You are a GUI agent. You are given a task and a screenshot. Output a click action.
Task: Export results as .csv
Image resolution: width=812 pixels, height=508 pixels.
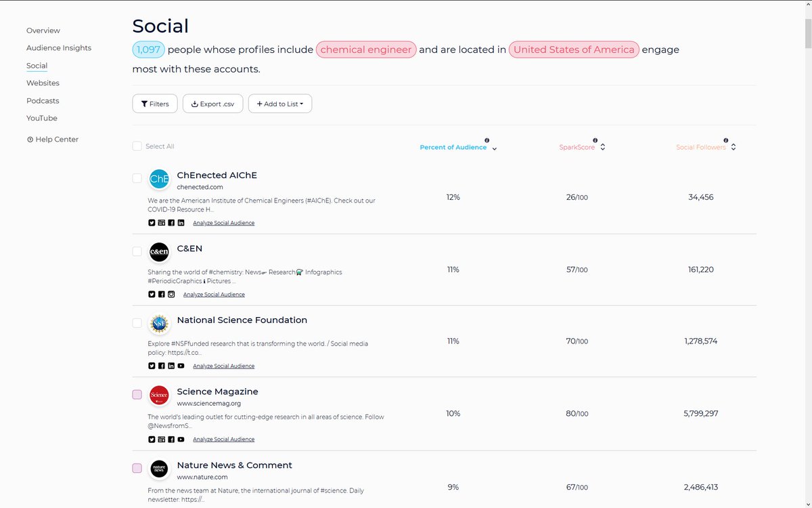[212, 104]
